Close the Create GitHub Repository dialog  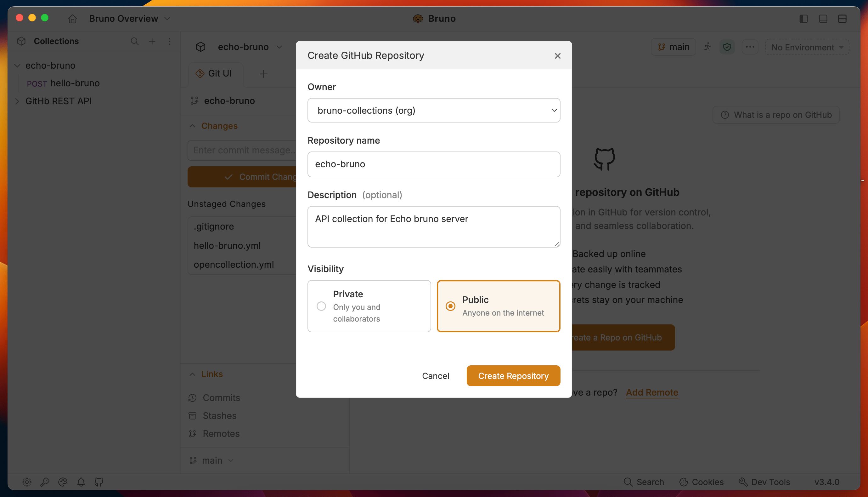tap(558, 56)
